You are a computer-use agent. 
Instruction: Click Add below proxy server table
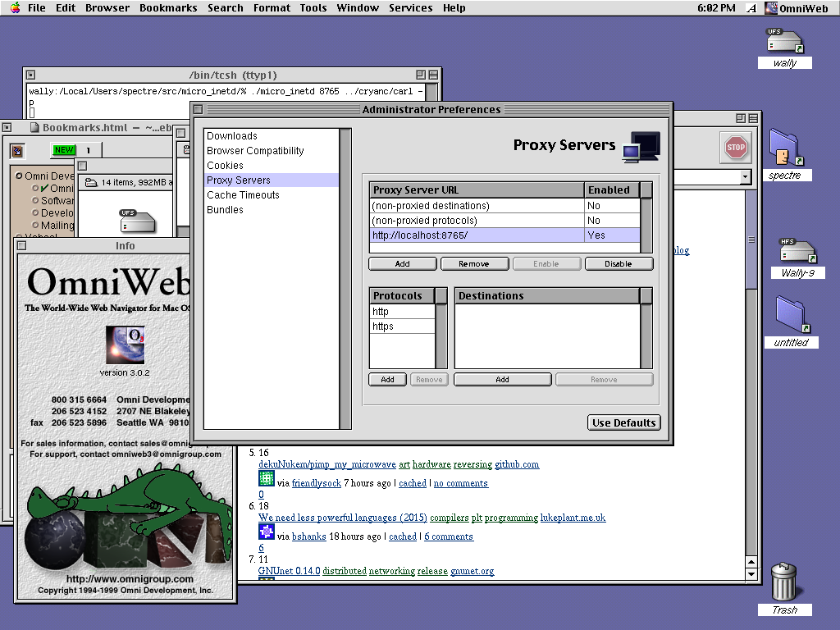[402, 263]
